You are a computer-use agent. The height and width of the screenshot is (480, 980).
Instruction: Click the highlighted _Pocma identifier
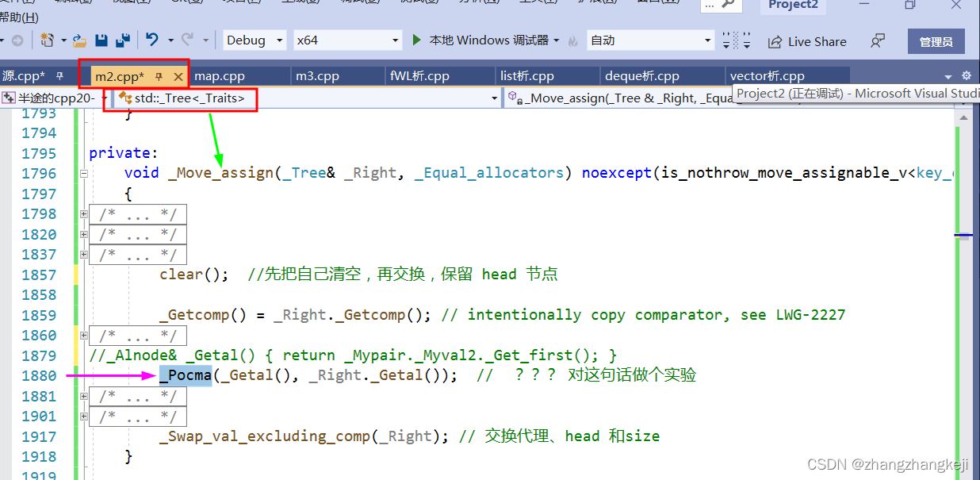tap(186, 375)
